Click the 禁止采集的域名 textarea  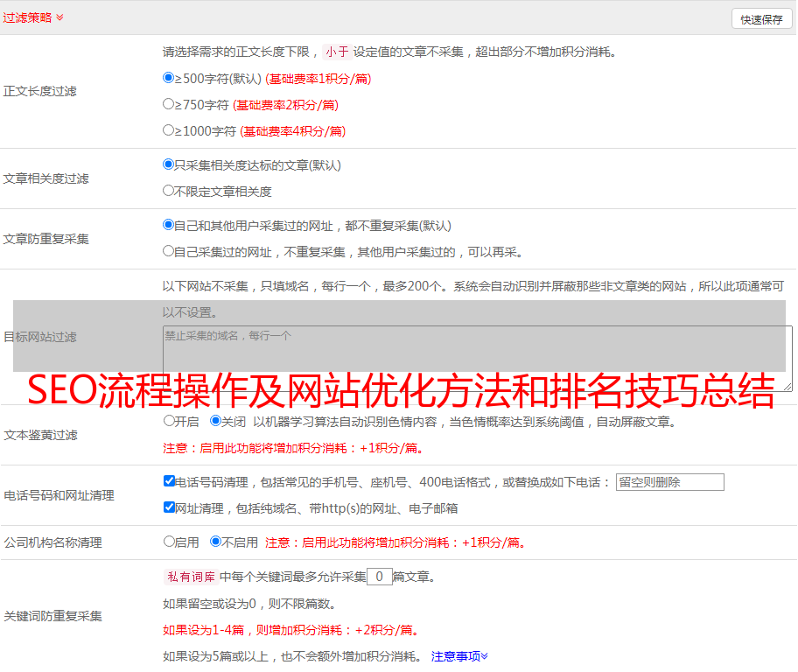[478, 359]
